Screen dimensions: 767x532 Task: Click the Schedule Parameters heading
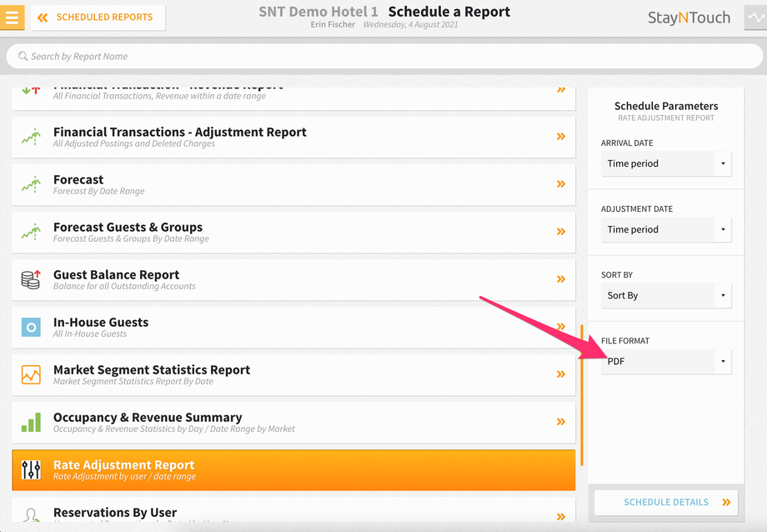click(x=666, y=106)
